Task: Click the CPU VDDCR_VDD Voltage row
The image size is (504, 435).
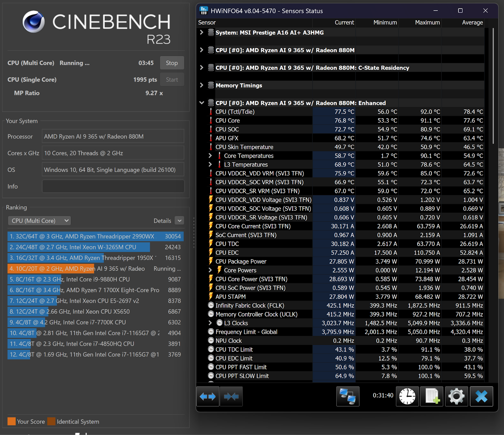Action: point(346,200)
